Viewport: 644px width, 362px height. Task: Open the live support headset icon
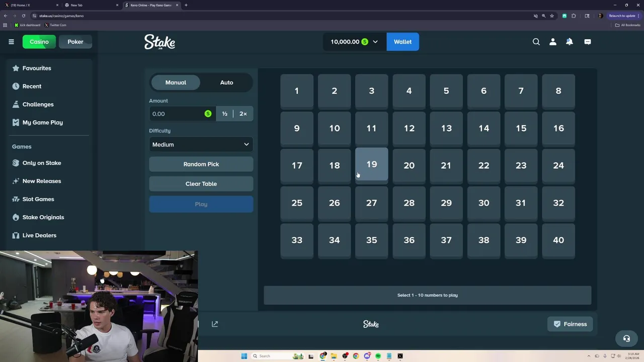click(626, 338)
